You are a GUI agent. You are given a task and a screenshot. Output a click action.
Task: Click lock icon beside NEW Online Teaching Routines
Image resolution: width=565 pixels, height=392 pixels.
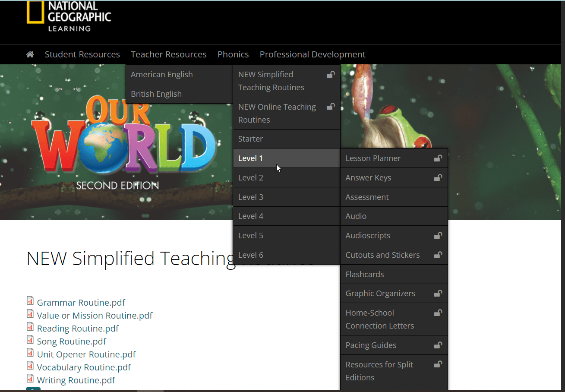tap(331, 107)
